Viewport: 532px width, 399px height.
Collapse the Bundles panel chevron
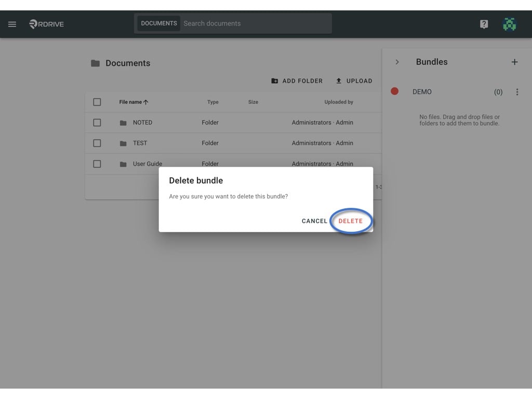point(397,62)
